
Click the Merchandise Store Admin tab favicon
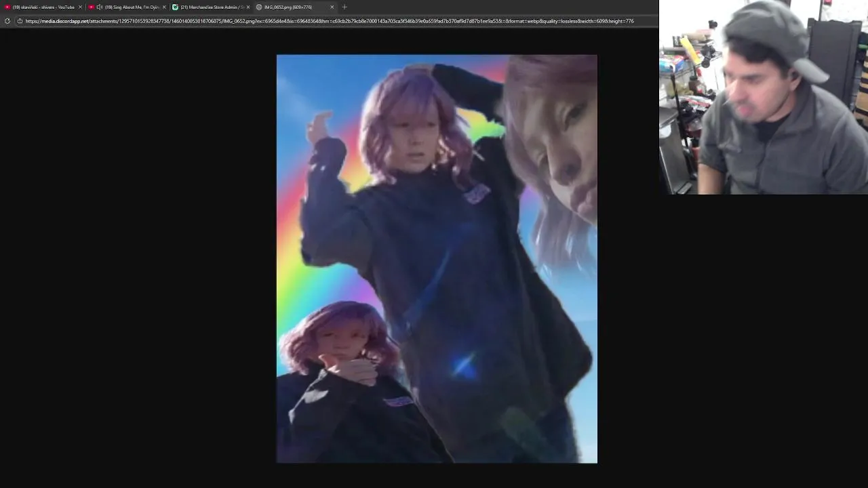click(175, 7)
